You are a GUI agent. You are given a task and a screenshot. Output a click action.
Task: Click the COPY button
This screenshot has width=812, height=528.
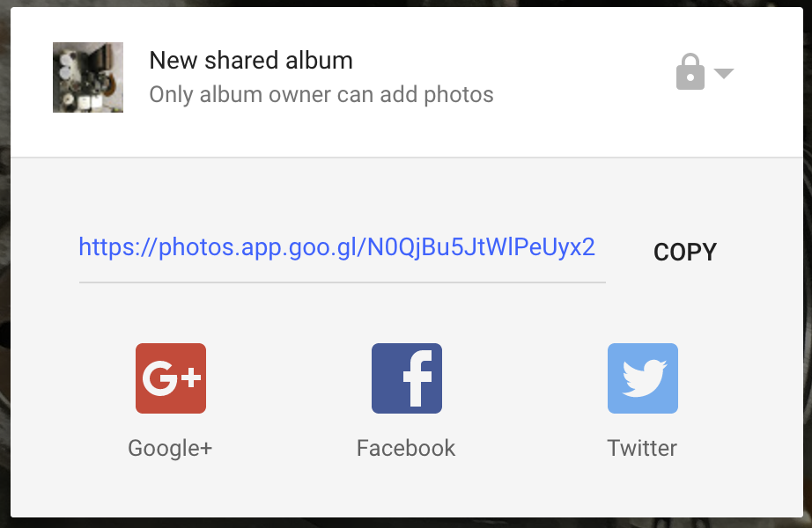coord(684,252)
